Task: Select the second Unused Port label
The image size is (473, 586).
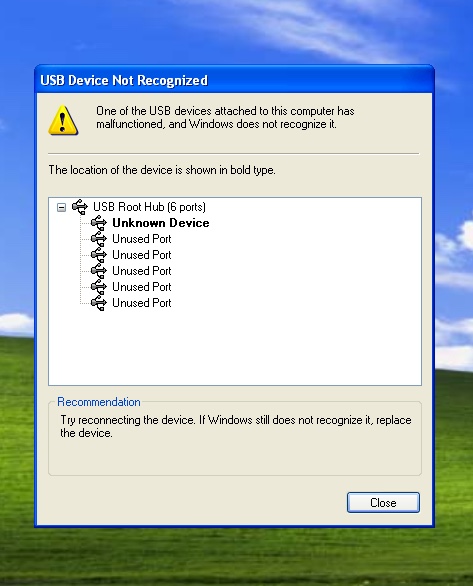Action: (x=142, y=255)
